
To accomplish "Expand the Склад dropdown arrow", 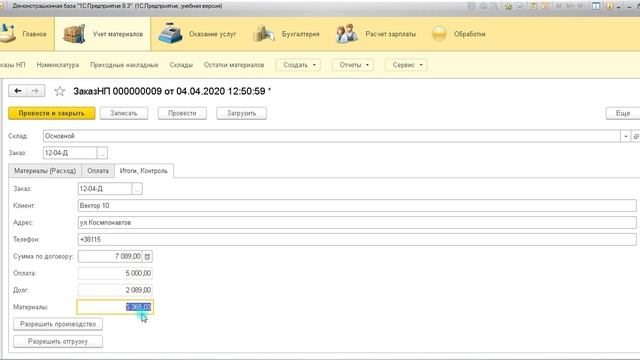I will (x=626, y=136).
